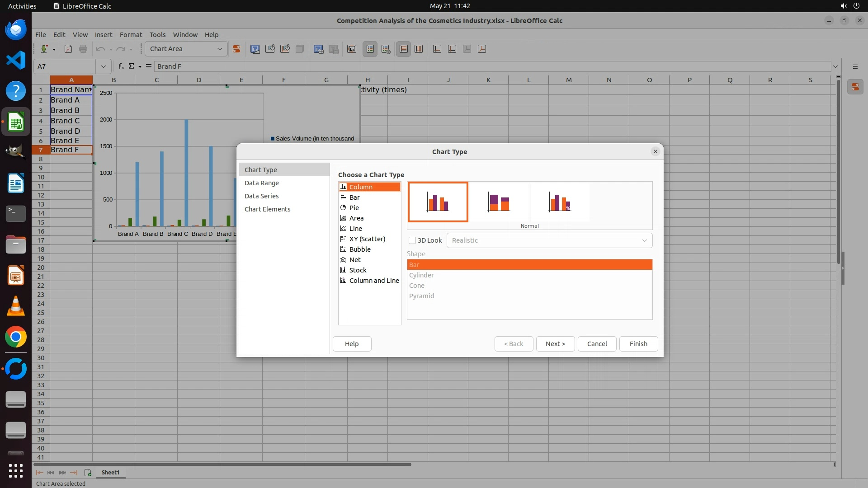Expand the Name Box dropdown arrow
This screenshot has height=488, width=868.
(104, 66)
